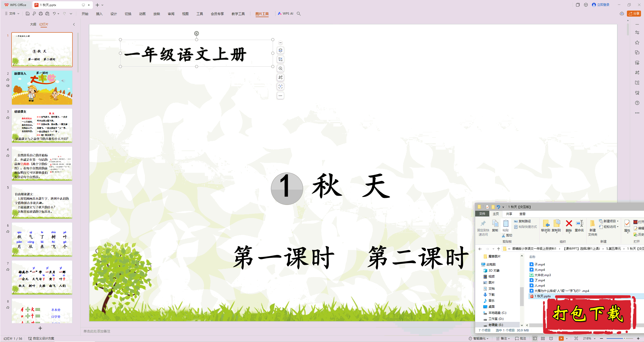Screen dimensions: 644x342
Task: Collapse the floating toolbar with the minus icon
Action: click(x=280, y=43)
